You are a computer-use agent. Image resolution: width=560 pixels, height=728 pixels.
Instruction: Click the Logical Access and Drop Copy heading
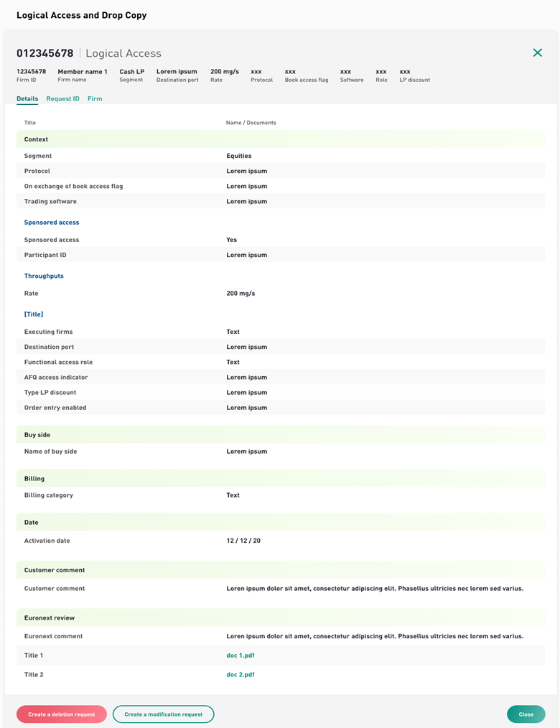click(82, 15)
